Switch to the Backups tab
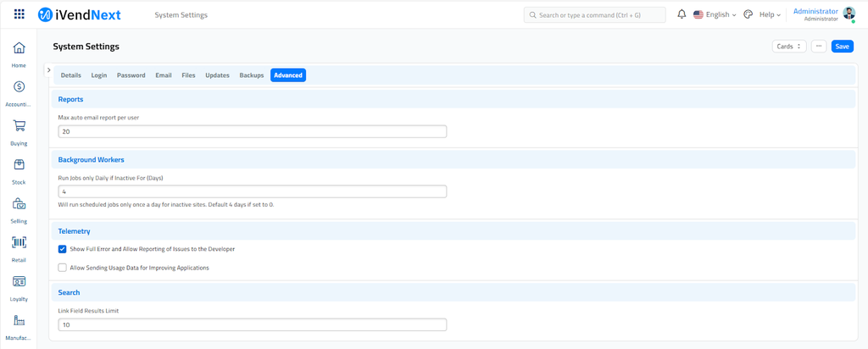Image resolution: width=868 pixels, height=349 pixels. (x=252, y=75)
